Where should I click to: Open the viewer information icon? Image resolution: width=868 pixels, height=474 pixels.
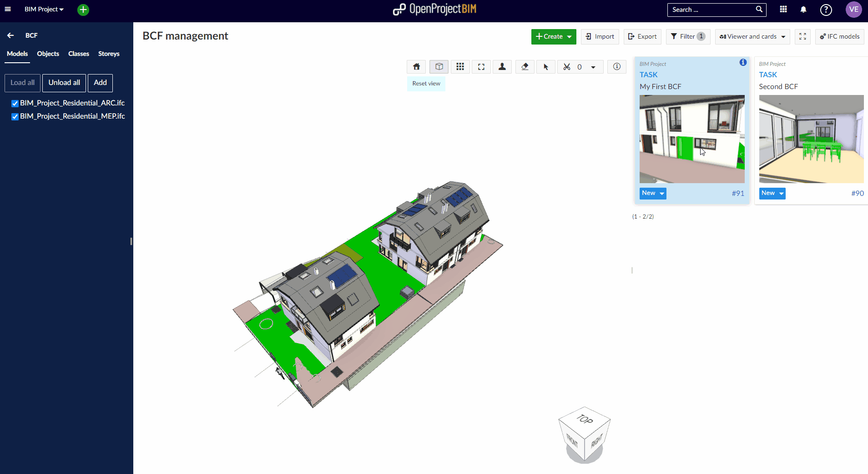pos(617,67)
